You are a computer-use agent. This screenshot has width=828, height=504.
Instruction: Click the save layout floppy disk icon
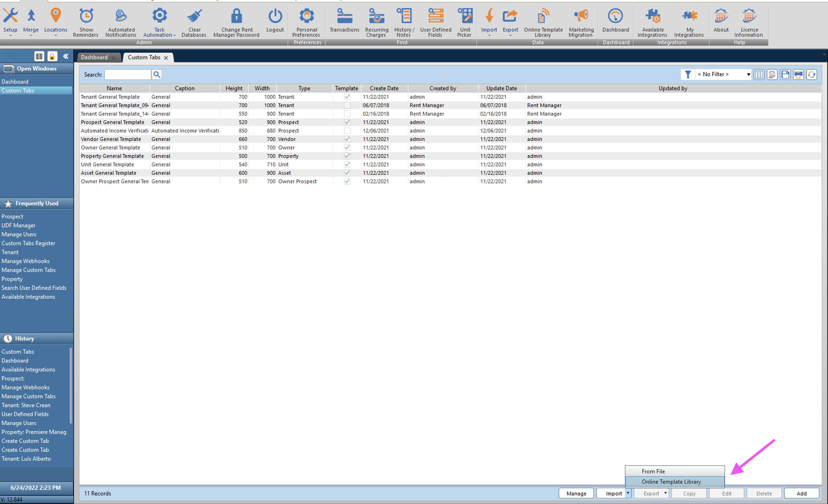pyautogui.click(x=785, y=74)
